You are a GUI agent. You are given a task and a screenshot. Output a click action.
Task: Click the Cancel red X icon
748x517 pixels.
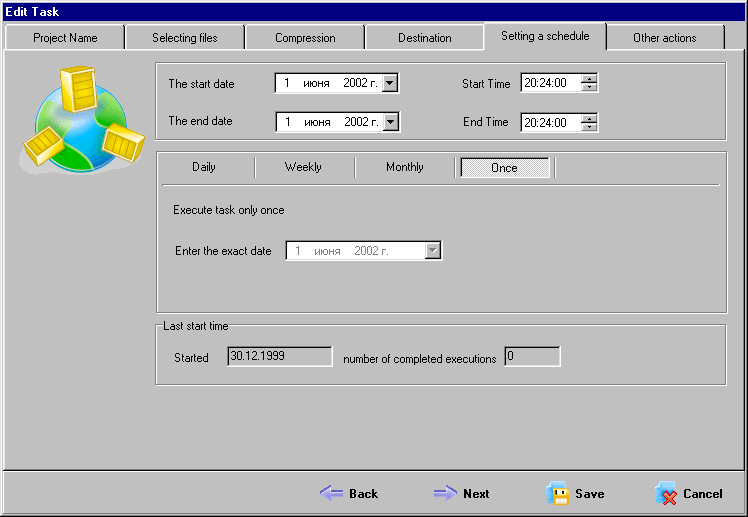[x=666, y=493]
